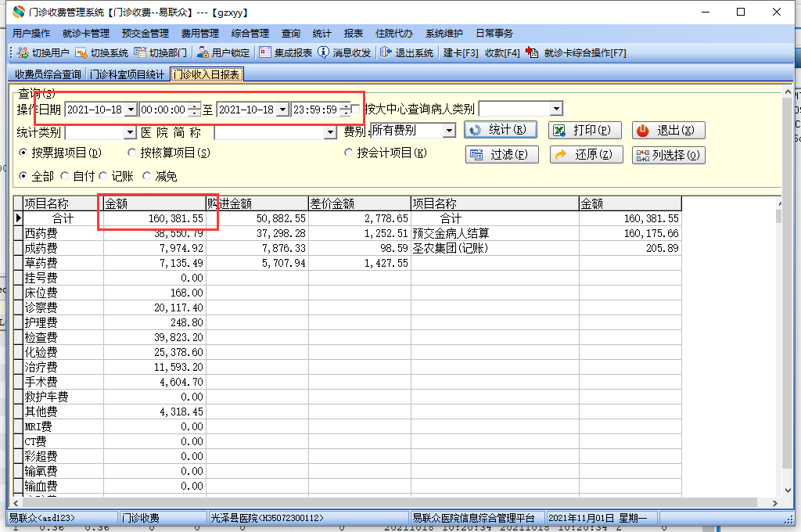Open the 就诊卡管理 menu
This screenshot has width=801, height=532.
[86, 33]
